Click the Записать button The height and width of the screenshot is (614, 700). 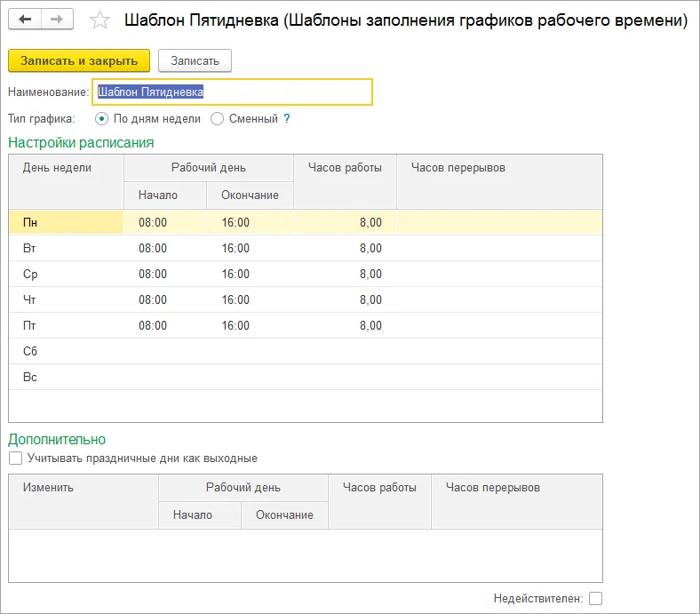click(x=195, y=60)
